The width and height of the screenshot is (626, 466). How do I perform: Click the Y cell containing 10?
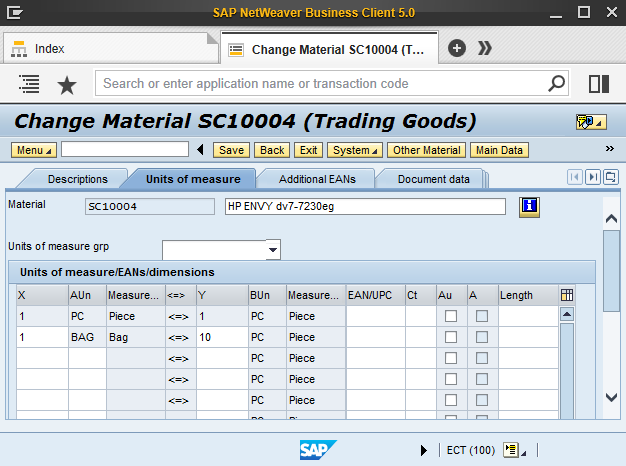222,337
